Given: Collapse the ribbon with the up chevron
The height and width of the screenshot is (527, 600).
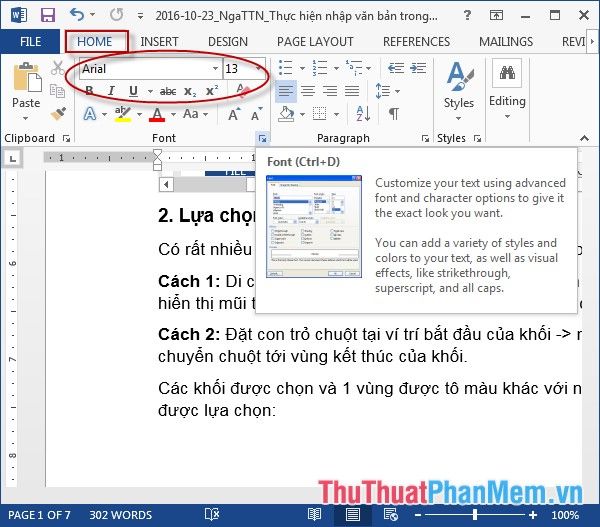Looking at the screenshot, I should 584,138.
